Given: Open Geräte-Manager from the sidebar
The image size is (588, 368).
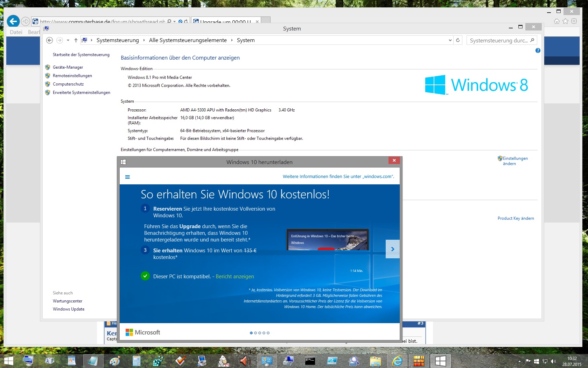Looking at the screenshot, I should click(x=68, y=67).
